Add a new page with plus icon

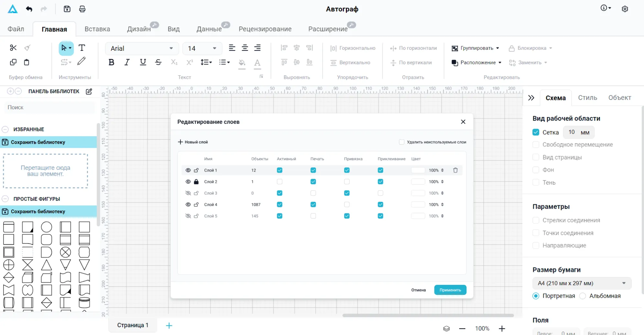[x=169, y=326]
